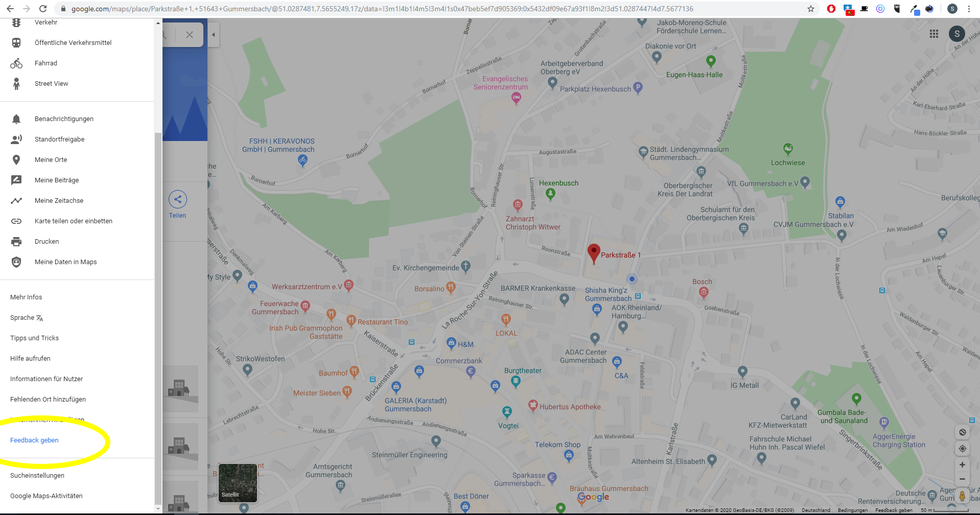Click the Teilen share button
Viewport: 980px width, 515px height.
(x=178, y=205)
